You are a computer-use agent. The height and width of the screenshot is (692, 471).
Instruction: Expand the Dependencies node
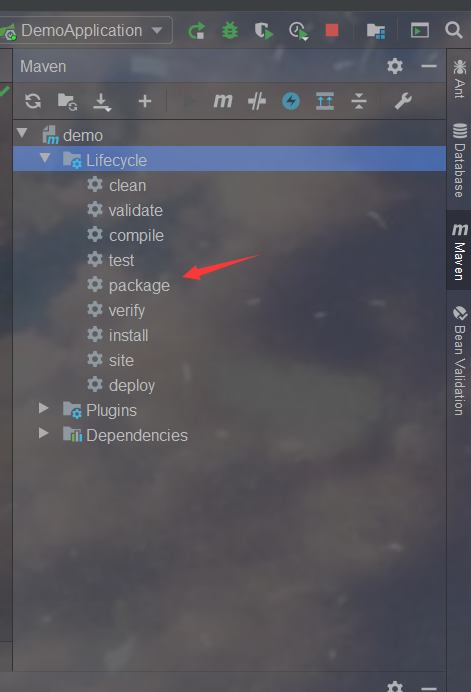click(x=43, y=433)
